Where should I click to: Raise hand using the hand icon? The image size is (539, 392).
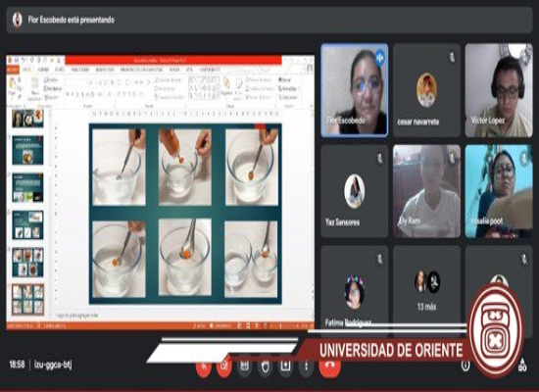(265, 366)
